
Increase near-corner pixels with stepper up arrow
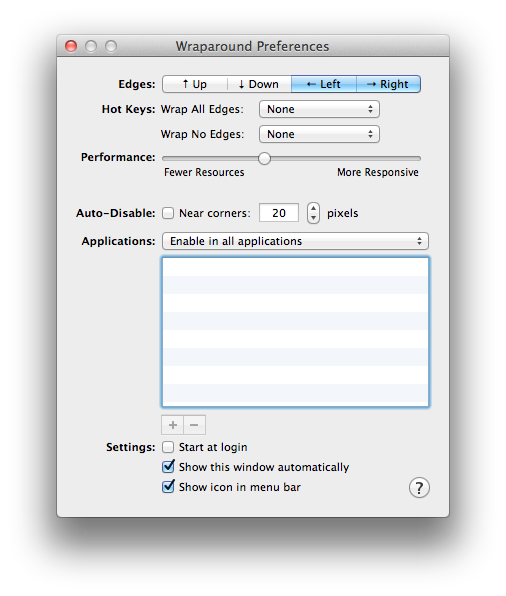(313, 208)
